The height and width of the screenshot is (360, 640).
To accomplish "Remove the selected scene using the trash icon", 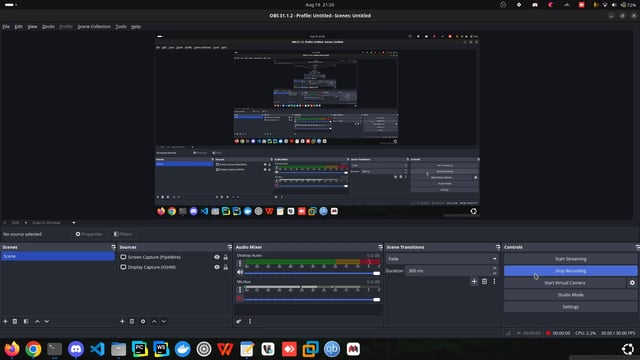I will [x=15, y=321].
